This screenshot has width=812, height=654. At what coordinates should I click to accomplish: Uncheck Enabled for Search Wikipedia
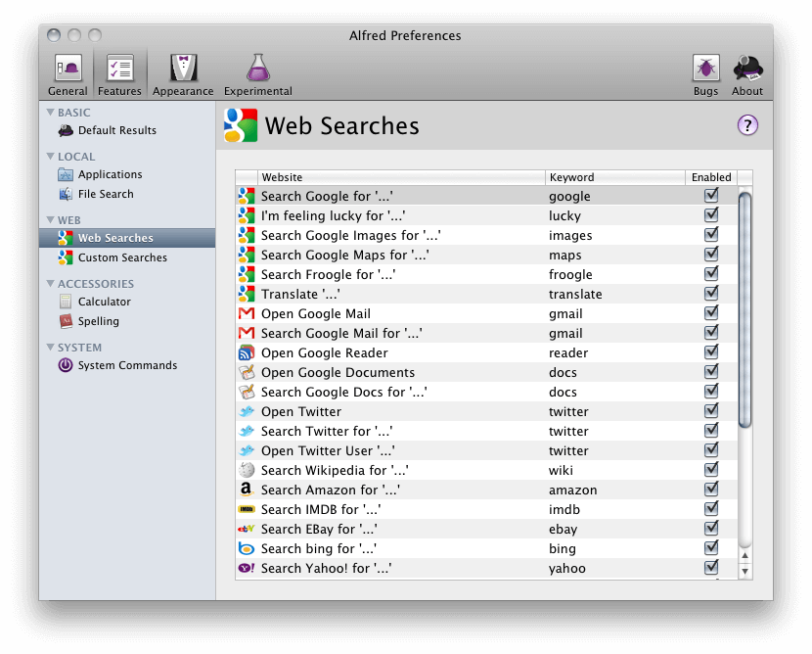pos(711,470)
